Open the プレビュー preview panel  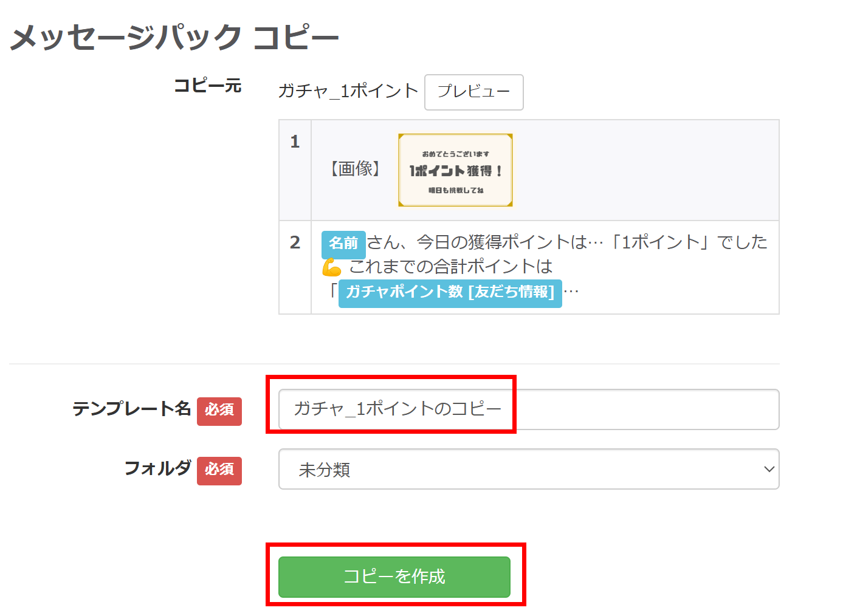pos(473,92)
